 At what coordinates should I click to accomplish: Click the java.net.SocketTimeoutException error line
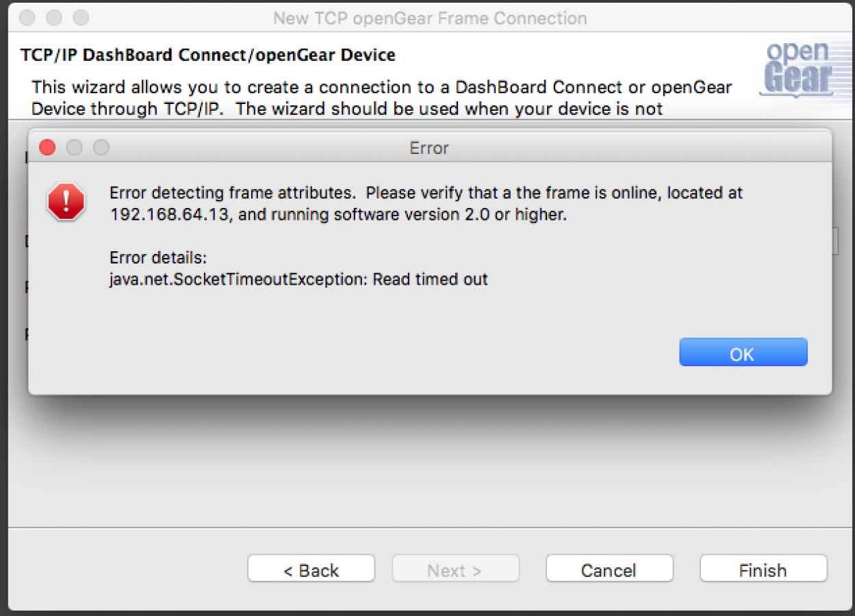tap(298, 279)
